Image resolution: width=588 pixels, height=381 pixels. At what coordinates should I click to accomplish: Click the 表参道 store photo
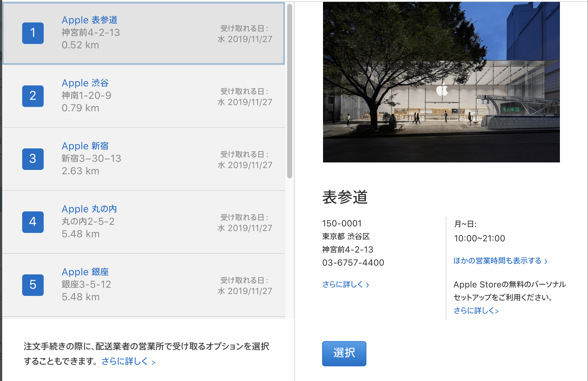tap(441, 82)
